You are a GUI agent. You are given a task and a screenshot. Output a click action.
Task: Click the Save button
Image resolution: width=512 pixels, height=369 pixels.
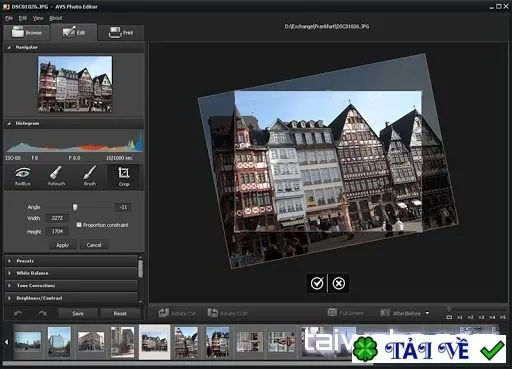78,313
